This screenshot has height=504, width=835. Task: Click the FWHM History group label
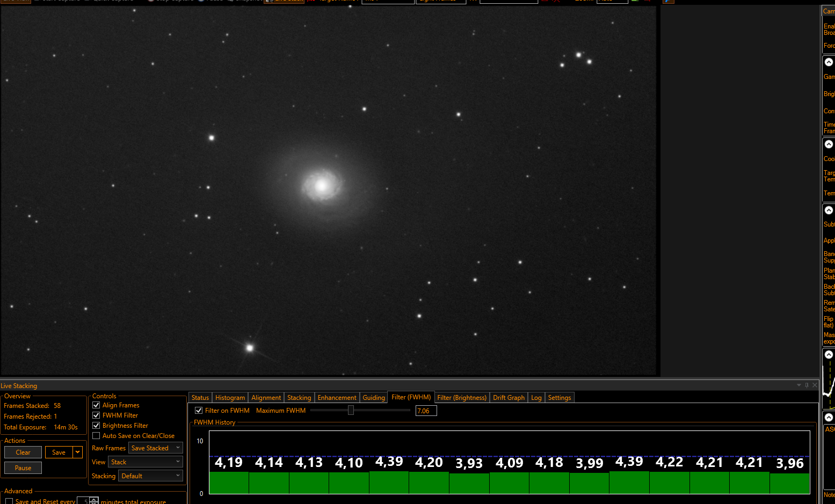(x=214, y=422)
